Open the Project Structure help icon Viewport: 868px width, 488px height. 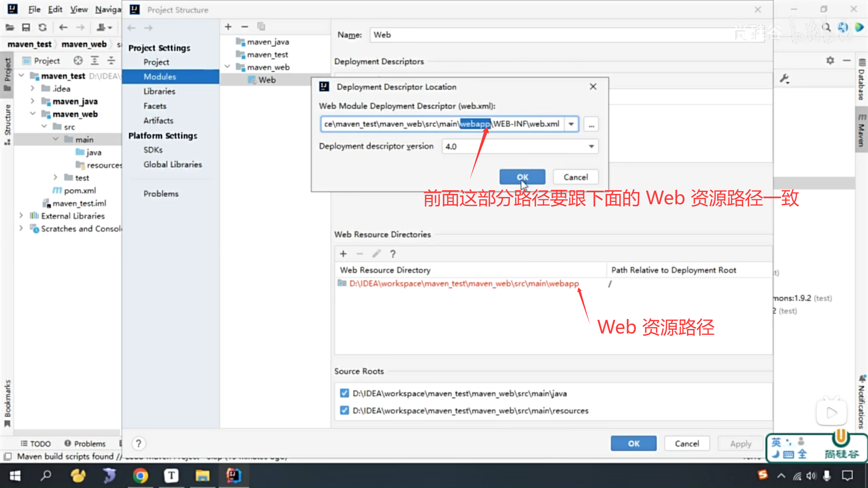click(x=139, y=443)
